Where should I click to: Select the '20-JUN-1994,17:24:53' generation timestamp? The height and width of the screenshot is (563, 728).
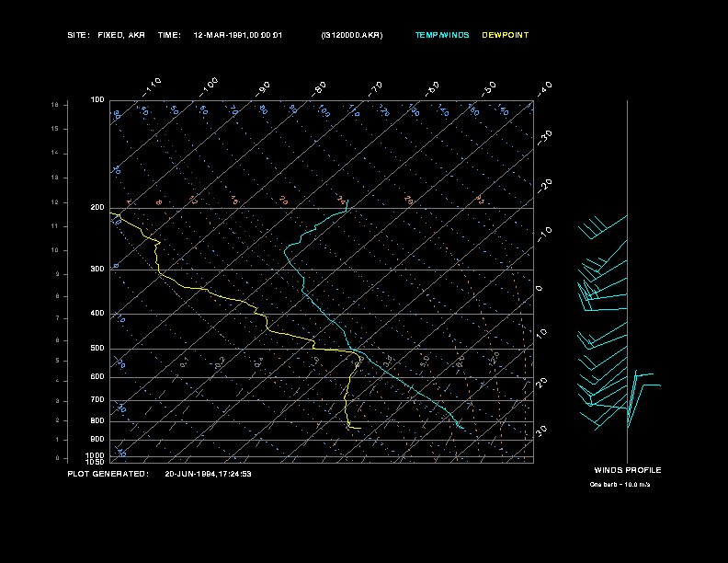coord(208,474)
